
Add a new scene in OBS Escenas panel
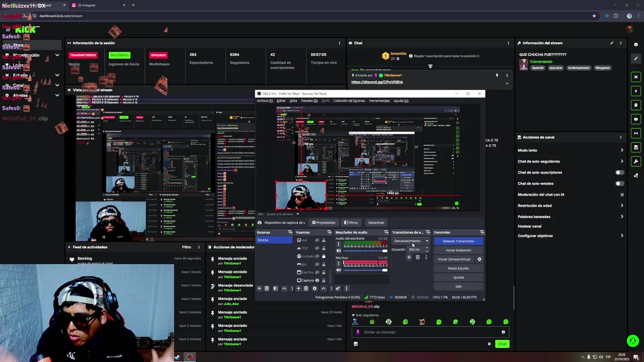[259, 289]
